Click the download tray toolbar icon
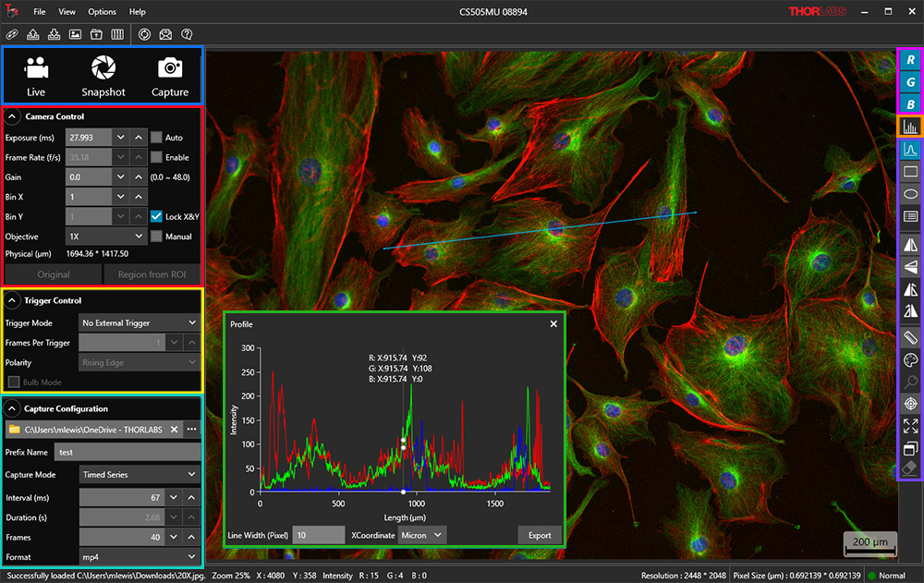924x583 pixels. (x=55, y=34)
